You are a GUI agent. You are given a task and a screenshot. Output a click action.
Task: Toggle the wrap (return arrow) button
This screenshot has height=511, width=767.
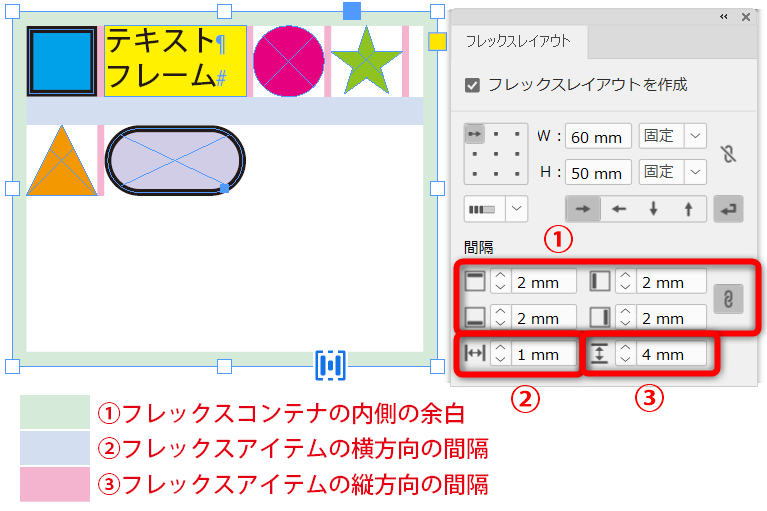[x=730, y=209]
